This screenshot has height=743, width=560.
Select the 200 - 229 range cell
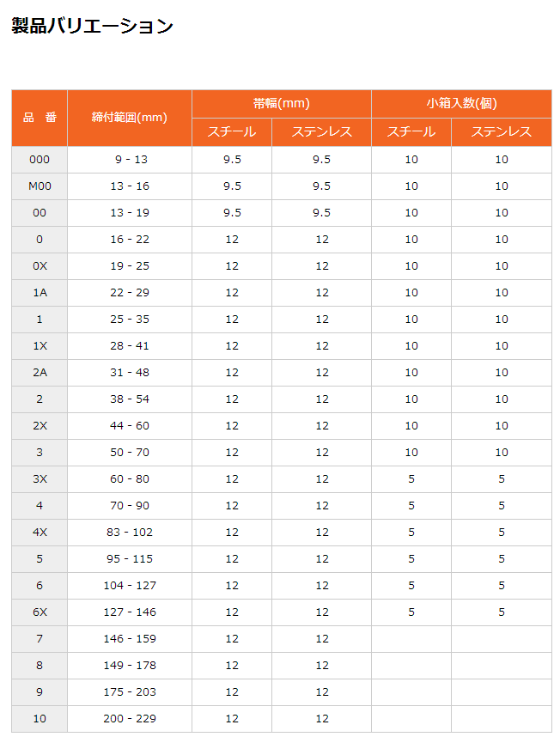coord(130,719)
